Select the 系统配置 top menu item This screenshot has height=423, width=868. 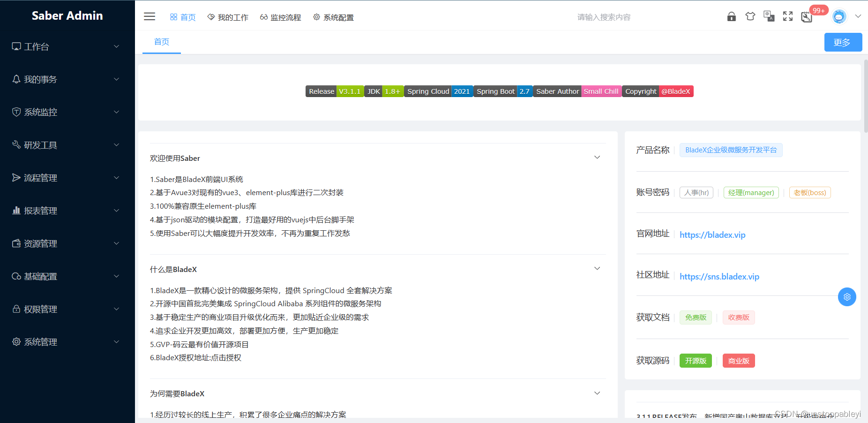[333, 17]
